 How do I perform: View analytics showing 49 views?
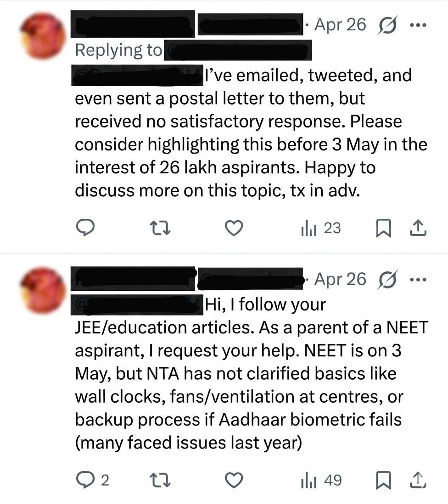click(x=320, y=480)
